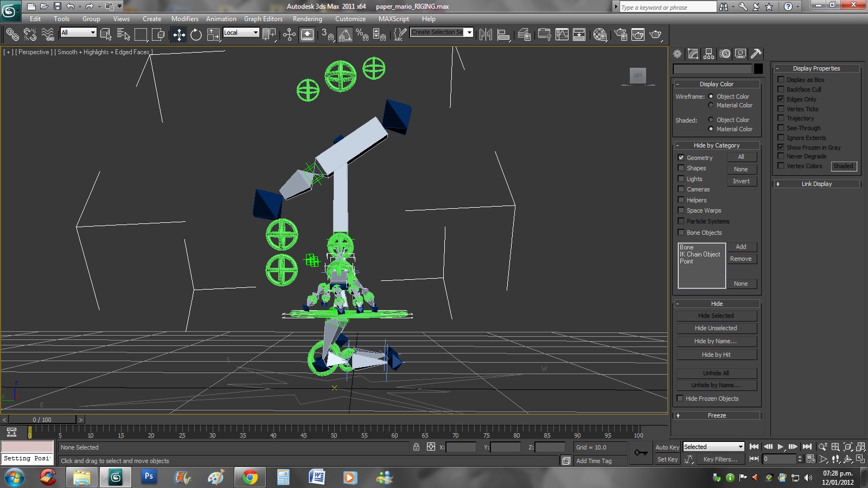Click the object color swatch
The width and height of the screenshot is (868, 488).
click(758, 69)
